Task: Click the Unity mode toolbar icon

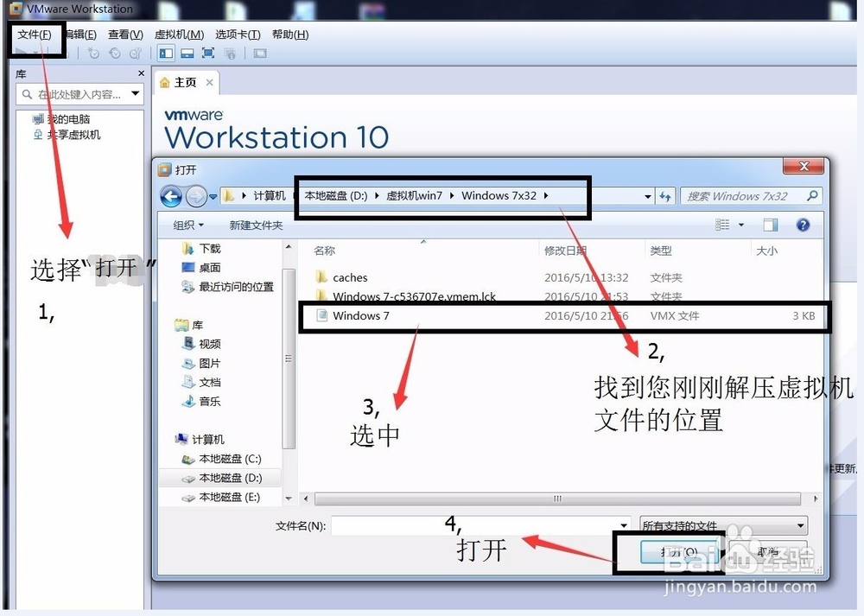Action: [x=230, y=54]
